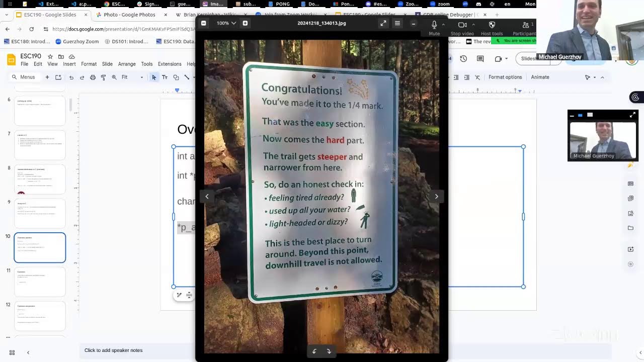This screenshot has height=362, width=644.
Task: Go back in browser history
Action: click(x=7, y=29)
